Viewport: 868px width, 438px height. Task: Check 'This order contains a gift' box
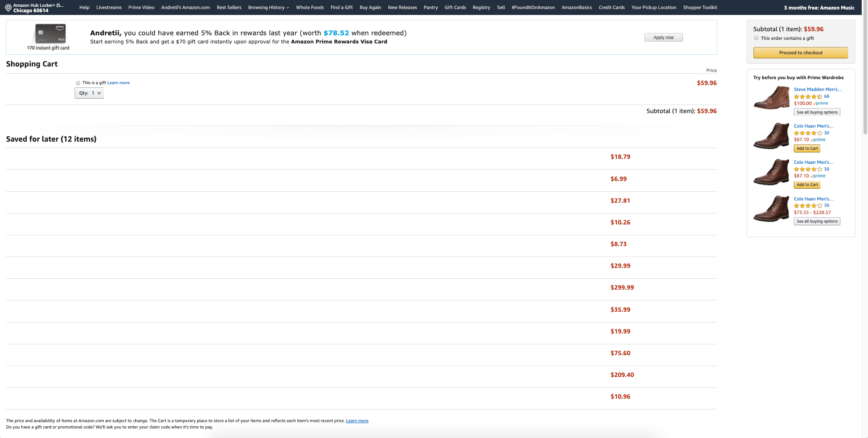click(x=756, y=38)
